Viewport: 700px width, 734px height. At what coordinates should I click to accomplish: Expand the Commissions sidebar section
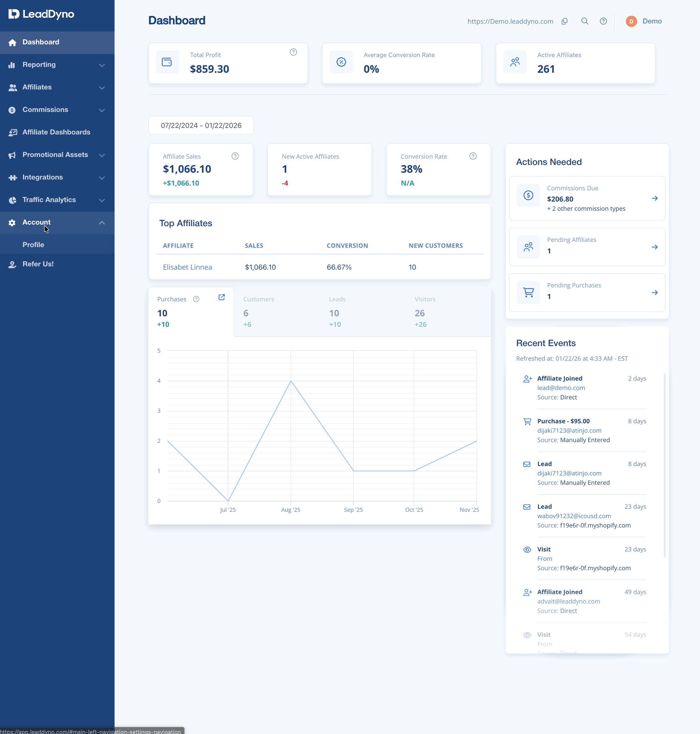57,110
